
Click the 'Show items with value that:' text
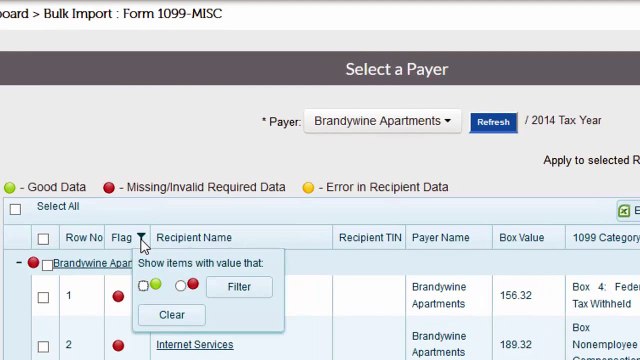[x=200, y=263]
